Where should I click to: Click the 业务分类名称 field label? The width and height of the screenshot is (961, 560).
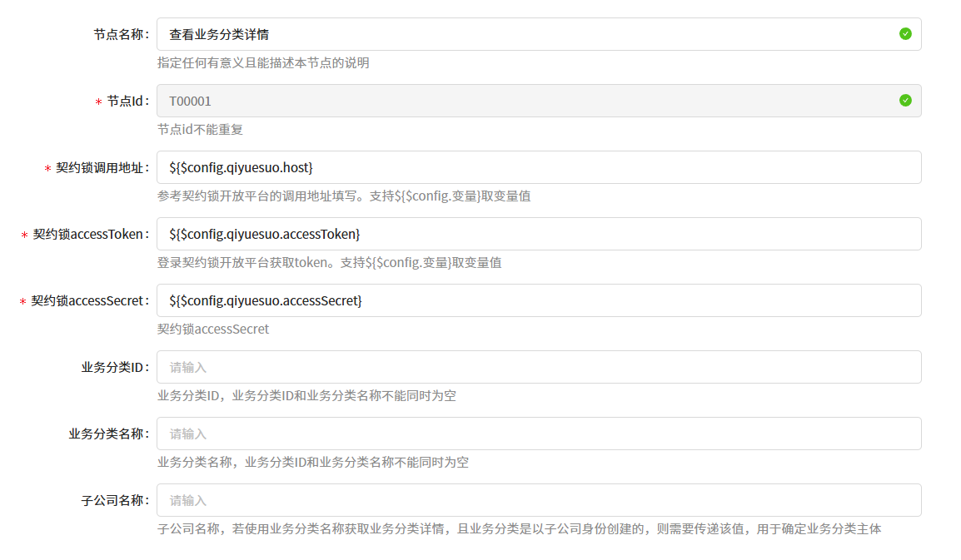108,434
